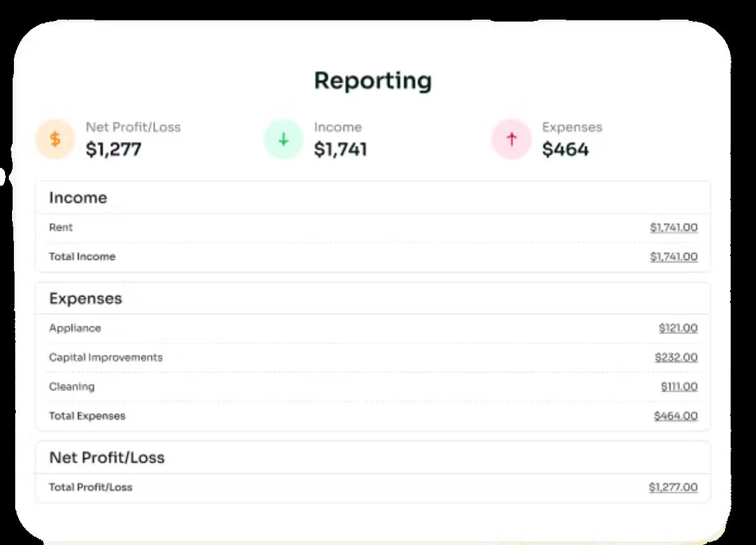The height and width of the screenshot is (545, 756).
Task: Click the pink up-arrow Expenses icon
Action: pos(512,139)
